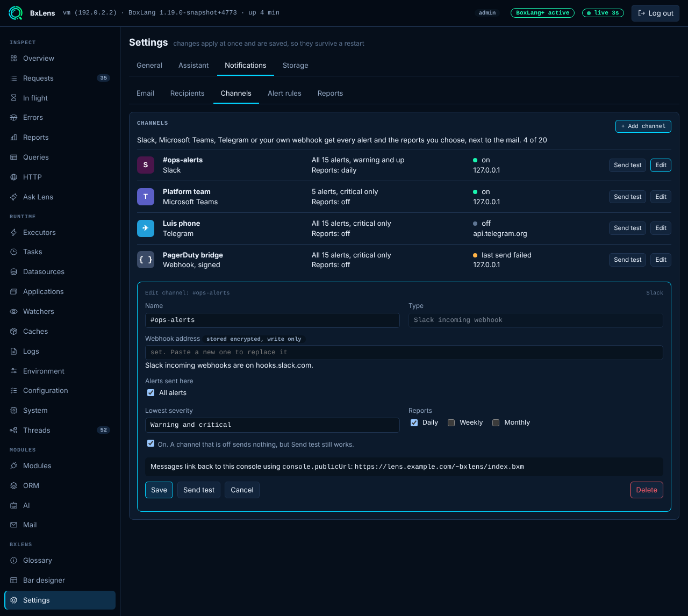Image resolution: width=688 pixels, height=616 pixels.
Task: Open the Assistant settings tab
Action: coord(193,65)
